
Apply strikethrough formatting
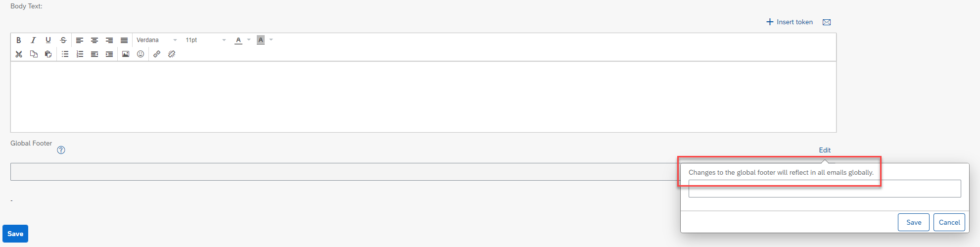[63, 40]
